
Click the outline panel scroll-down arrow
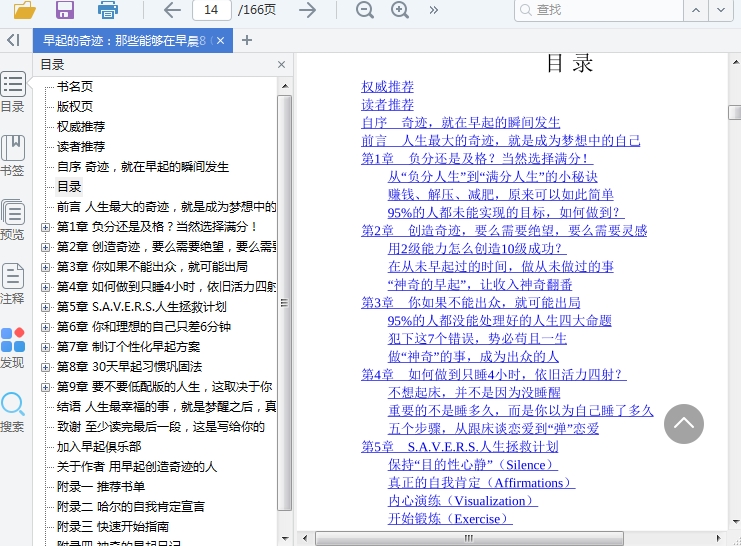point(285,538)
